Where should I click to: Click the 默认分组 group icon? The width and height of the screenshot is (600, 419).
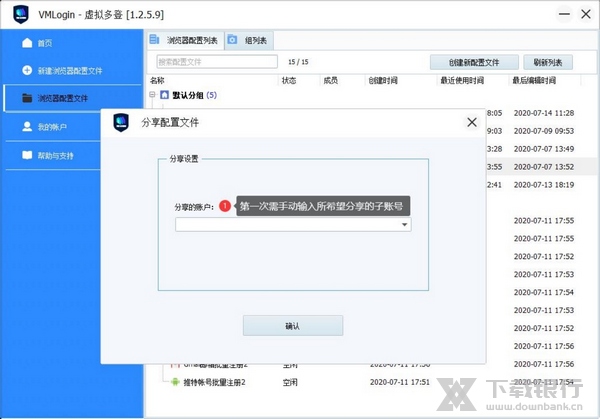tap(165, 95)
